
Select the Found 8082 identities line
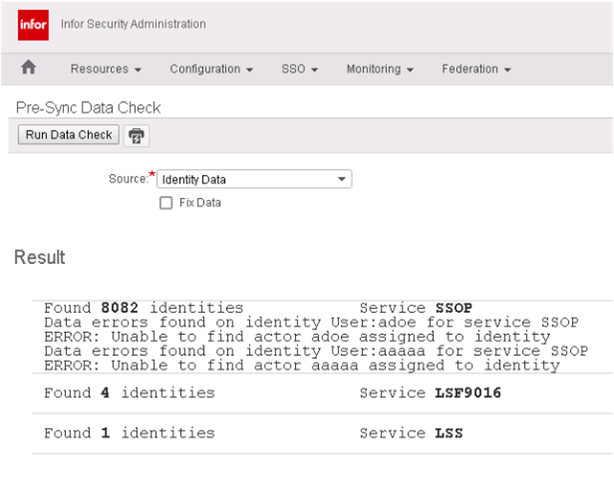point(144,308)
